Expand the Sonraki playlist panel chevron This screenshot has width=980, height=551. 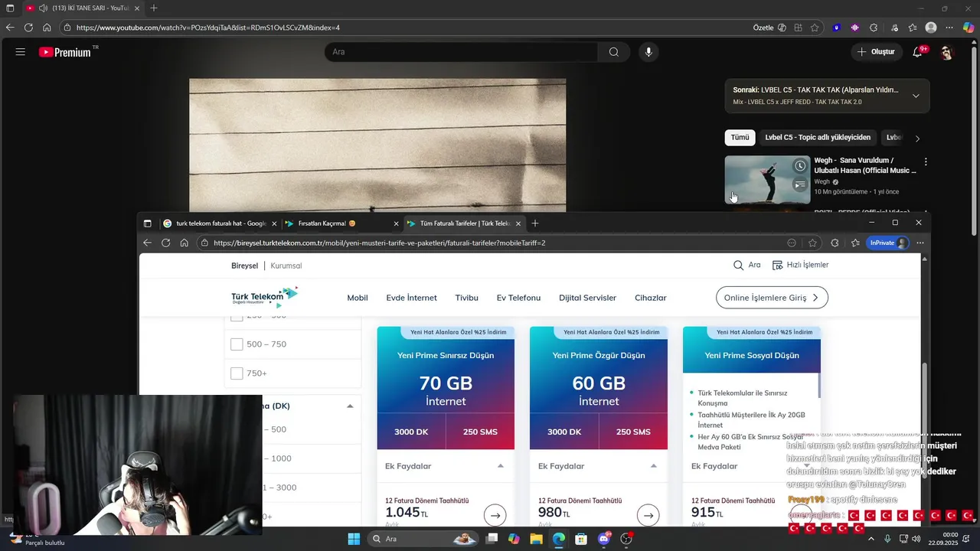pos(916,96)
